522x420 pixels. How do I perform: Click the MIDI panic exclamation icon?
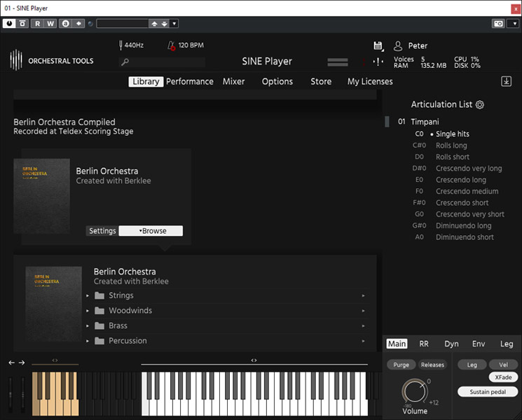tap(378, 62)
